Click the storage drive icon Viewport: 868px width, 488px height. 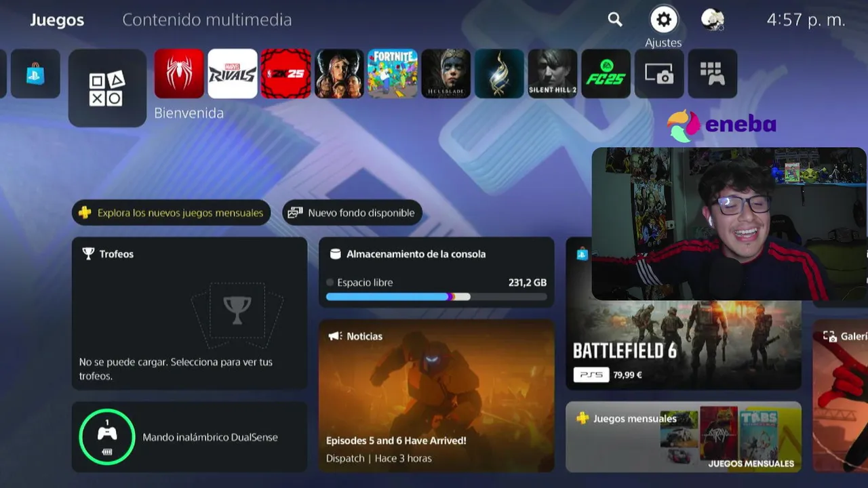(335, 254)
